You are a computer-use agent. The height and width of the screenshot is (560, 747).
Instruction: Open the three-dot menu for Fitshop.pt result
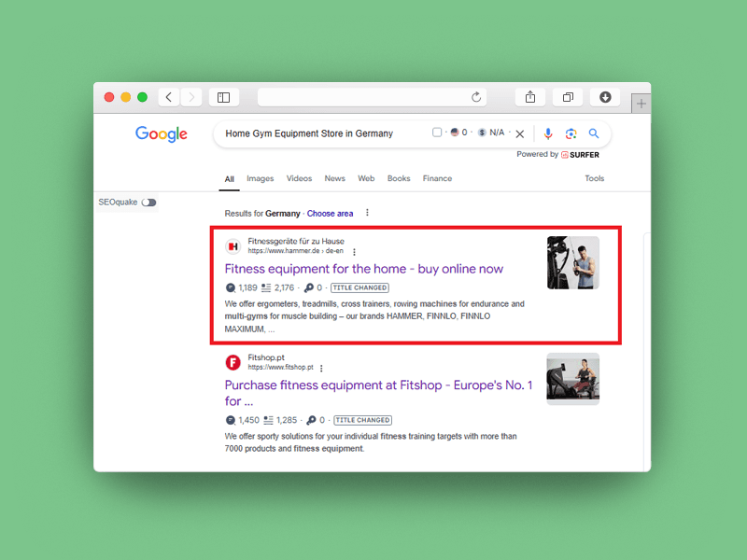click(321, 368)
